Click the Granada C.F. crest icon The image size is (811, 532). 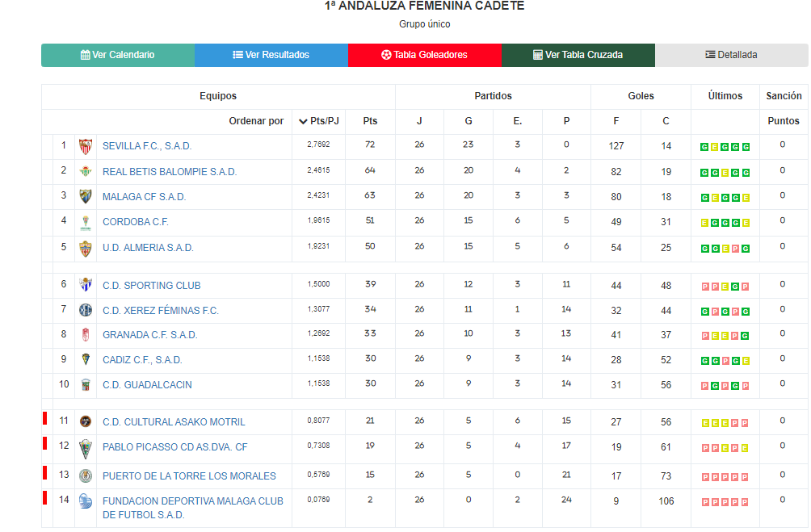pyautogui.click(x=86, y=334)
